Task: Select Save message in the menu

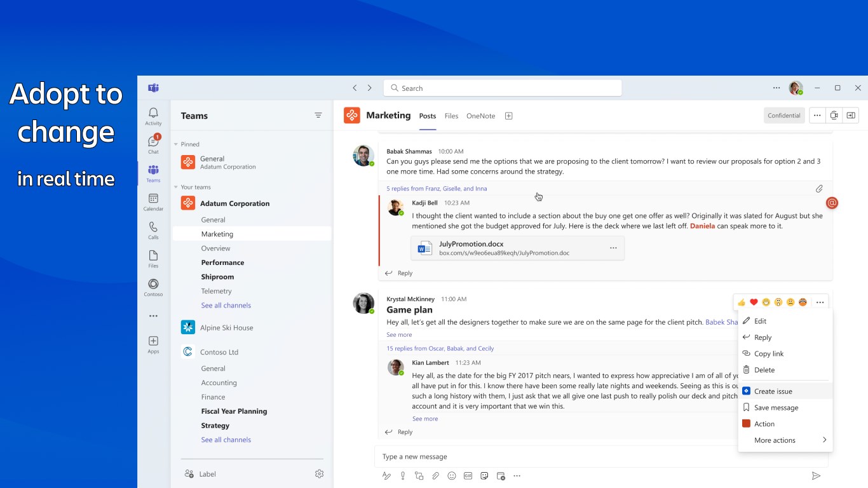Action: click(x=785, y=408)
